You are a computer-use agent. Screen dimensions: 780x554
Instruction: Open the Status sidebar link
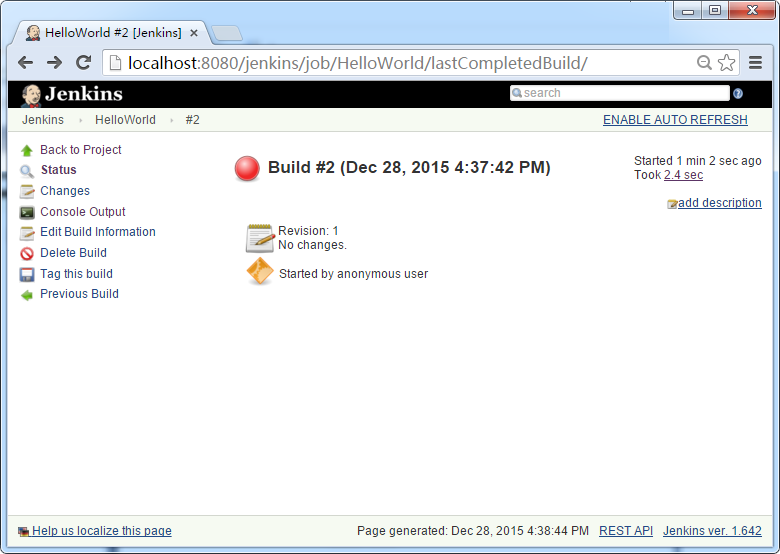coord(59,170)
